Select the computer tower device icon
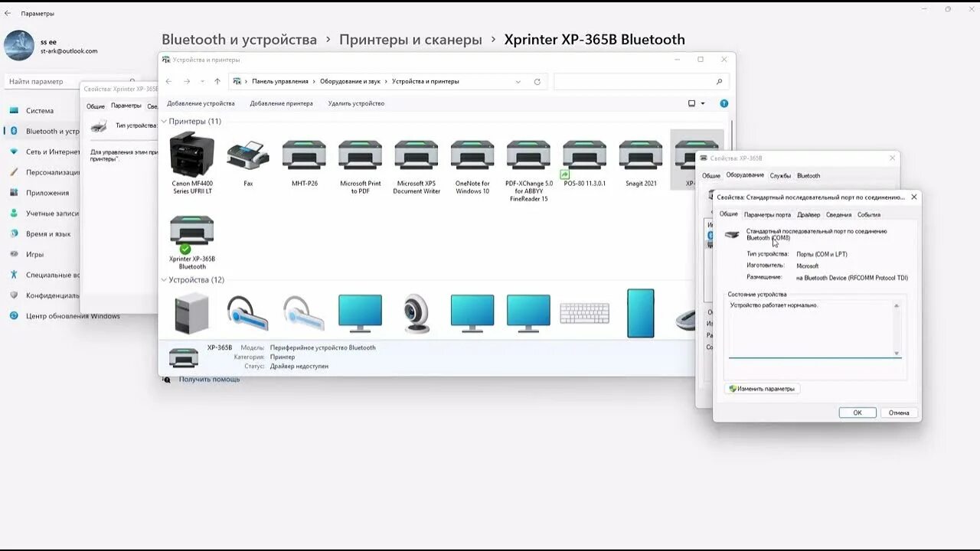980x551 pixels. pos(191,312)
